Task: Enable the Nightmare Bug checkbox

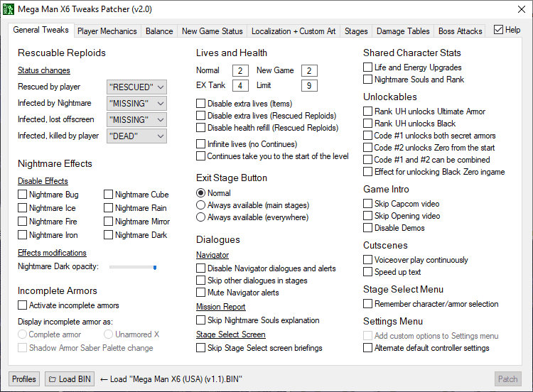Action: pos(23,195)
